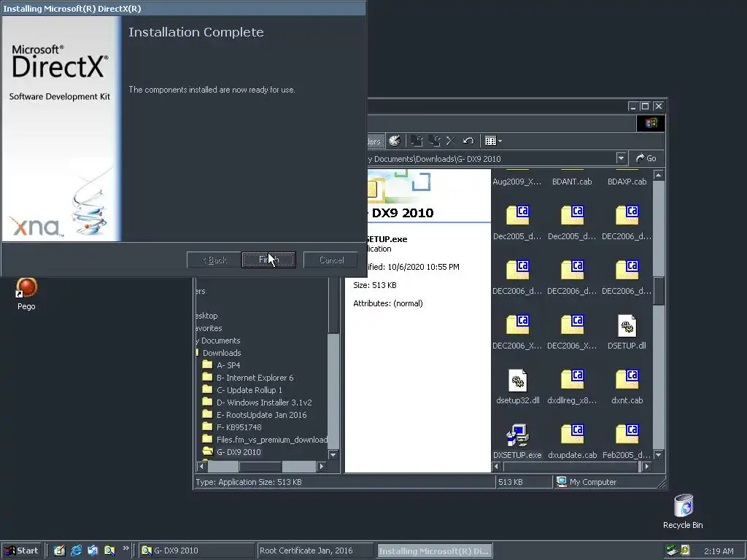
Task: Click the Undo toolbar icon
Action: 468,141
